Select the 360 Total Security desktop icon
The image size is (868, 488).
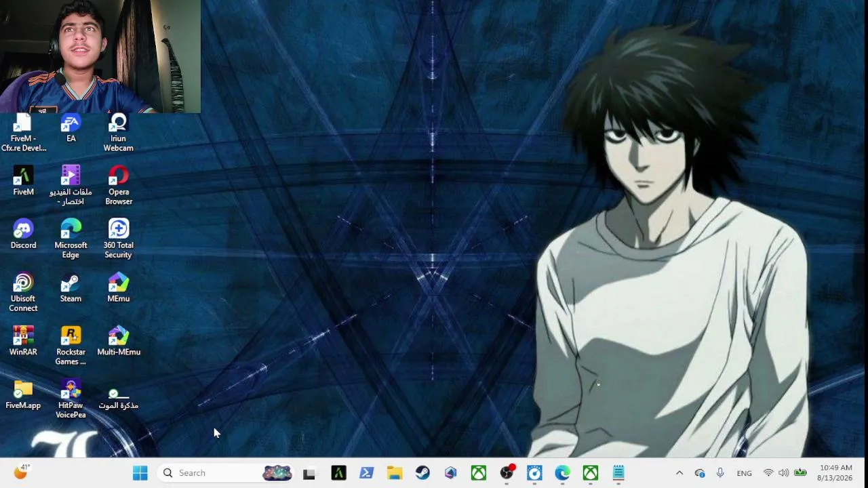pos(118,239)
